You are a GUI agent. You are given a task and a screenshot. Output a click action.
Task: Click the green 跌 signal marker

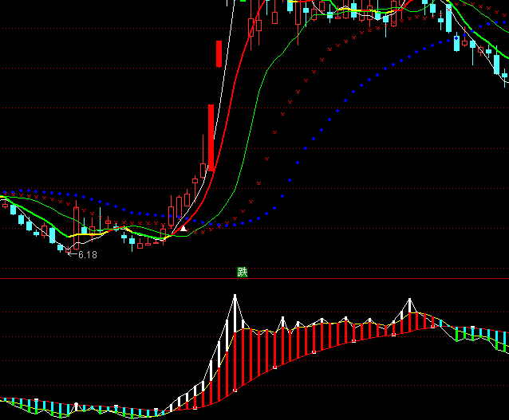(x=243, y=272)
